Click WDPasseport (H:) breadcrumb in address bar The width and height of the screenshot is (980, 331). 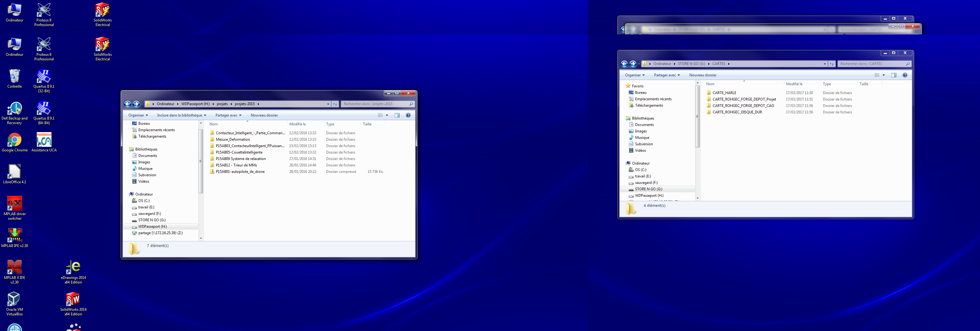[195, 104]
